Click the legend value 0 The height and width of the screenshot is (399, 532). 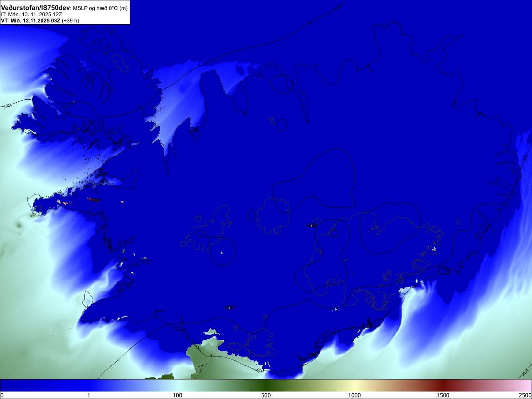pyautogui.click(x=2, y=395)
